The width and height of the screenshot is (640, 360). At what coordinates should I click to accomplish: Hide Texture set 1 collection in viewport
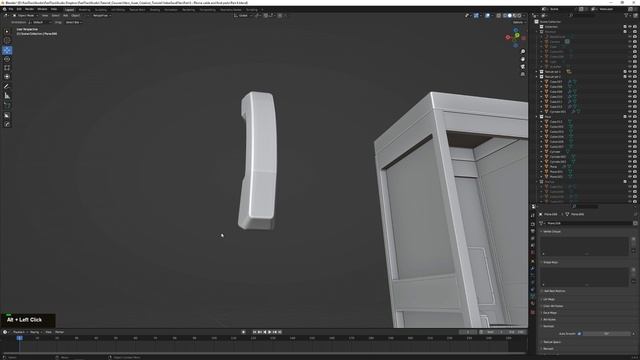(630, 71)
